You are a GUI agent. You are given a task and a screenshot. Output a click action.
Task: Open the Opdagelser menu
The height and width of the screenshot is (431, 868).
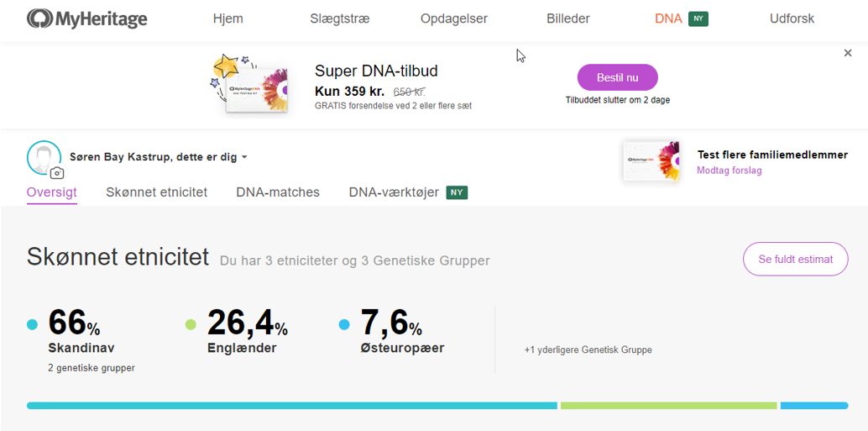[453, 18]
